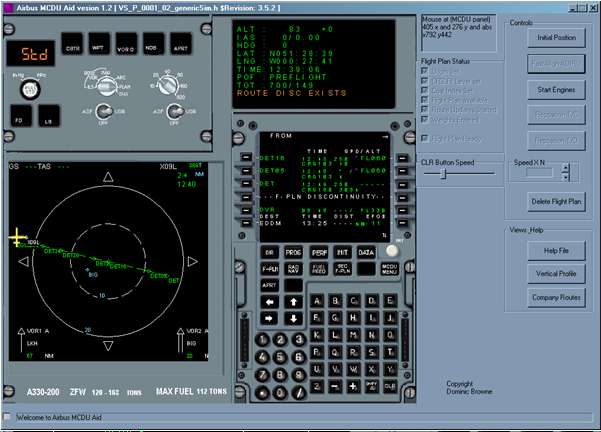Click the inHg/hPa baro knob

click(x=30, y=89)
